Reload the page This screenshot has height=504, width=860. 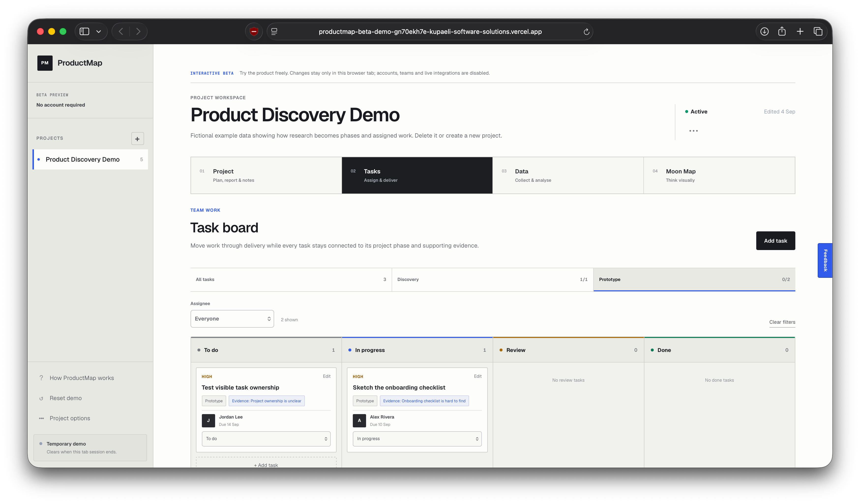(586, 31)
